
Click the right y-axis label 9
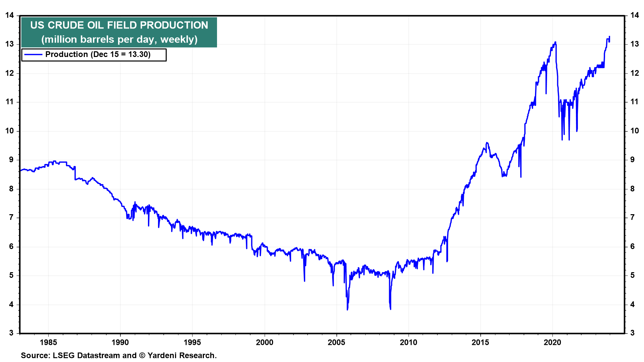coord(632,160)
